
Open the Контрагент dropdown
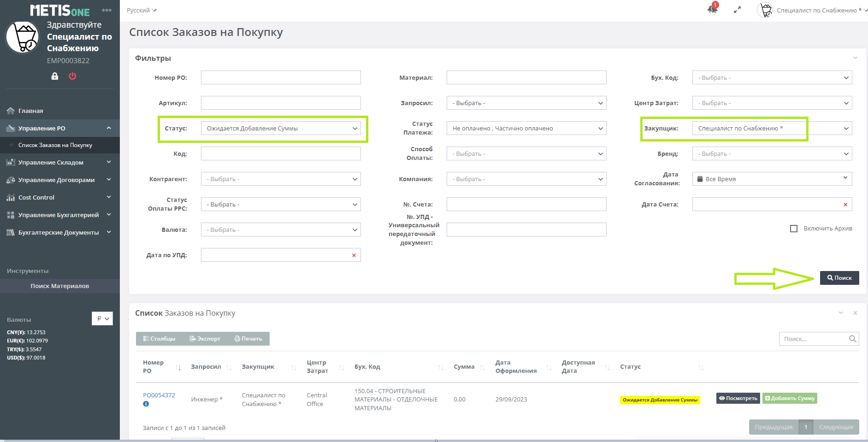[x=281, y=179]
